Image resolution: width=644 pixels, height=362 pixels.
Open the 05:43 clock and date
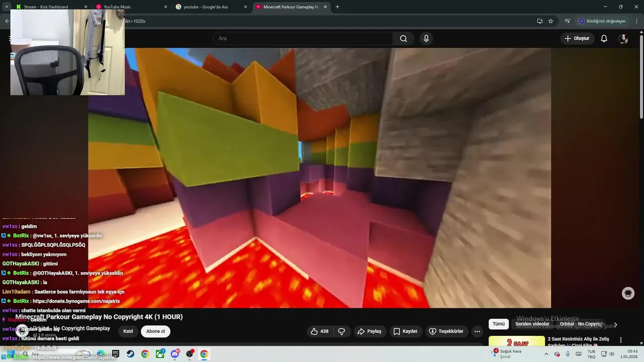point(629,354)
